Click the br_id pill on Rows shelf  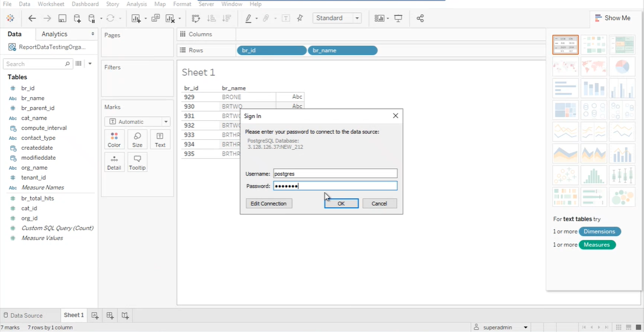tap(271, 50)
